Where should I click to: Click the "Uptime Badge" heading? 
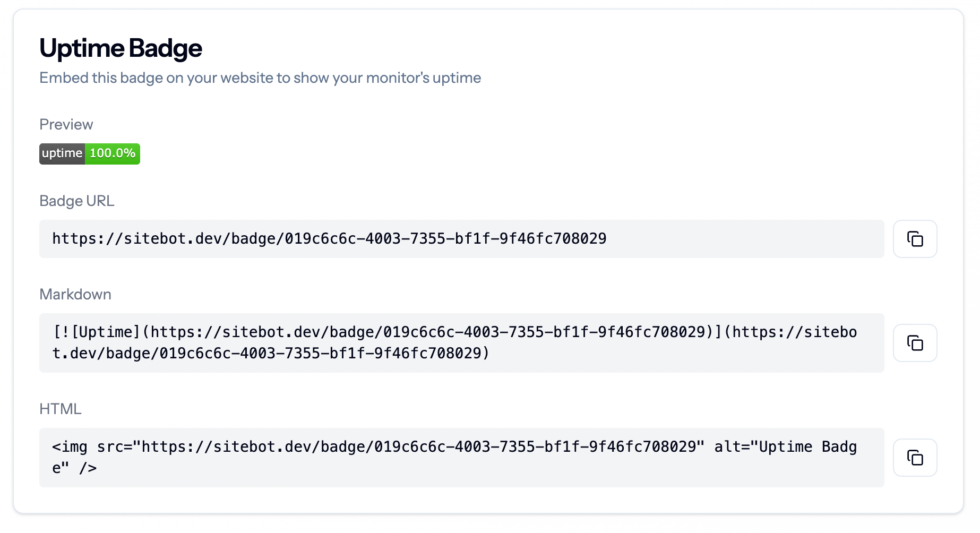tap(121, 48)
